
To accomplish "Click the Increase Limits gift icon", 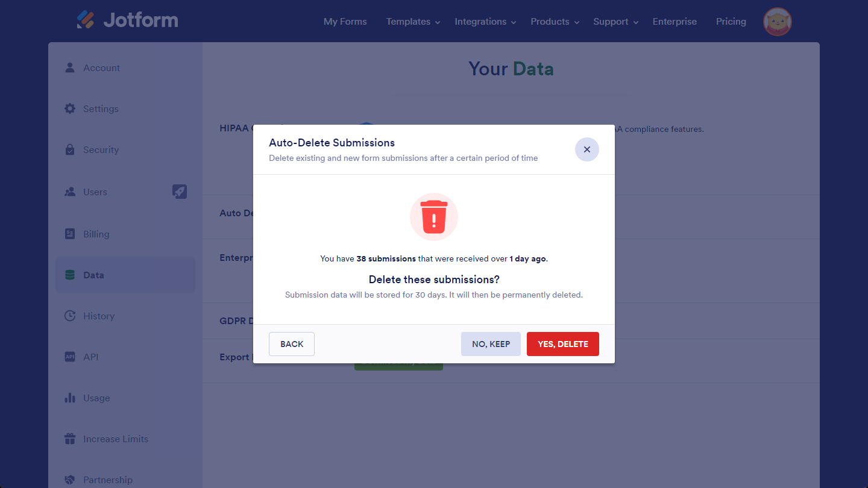I will coord(70,439).
